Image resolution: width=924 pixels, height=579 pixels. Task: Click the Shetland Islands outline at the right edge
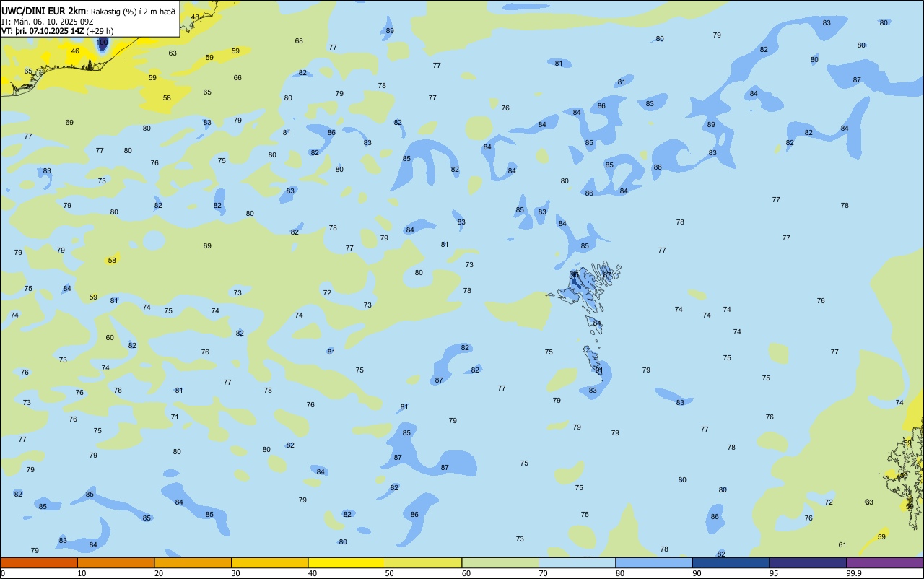tap(905, 473)
